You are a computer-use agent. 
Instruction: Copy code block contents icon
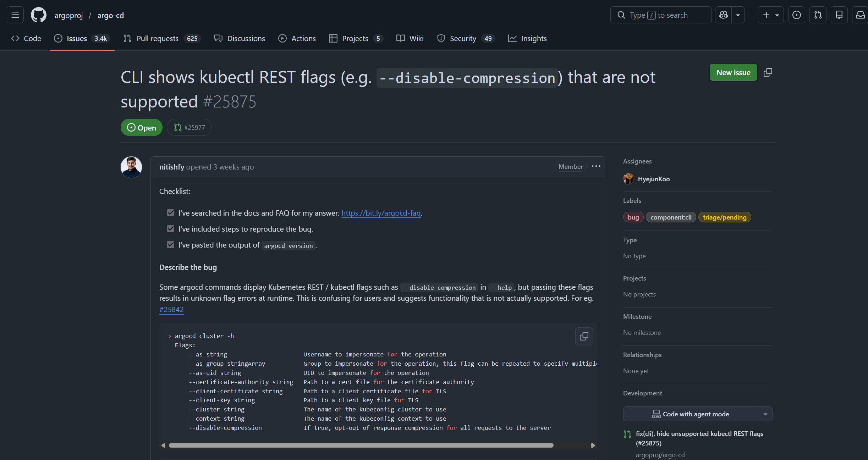click(x=584, y=336)
